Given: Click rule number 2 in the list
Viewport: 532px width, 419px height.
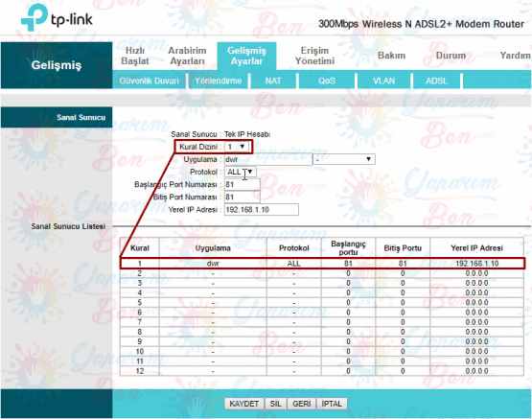Looking at the screenshot, I should [139, 273].
